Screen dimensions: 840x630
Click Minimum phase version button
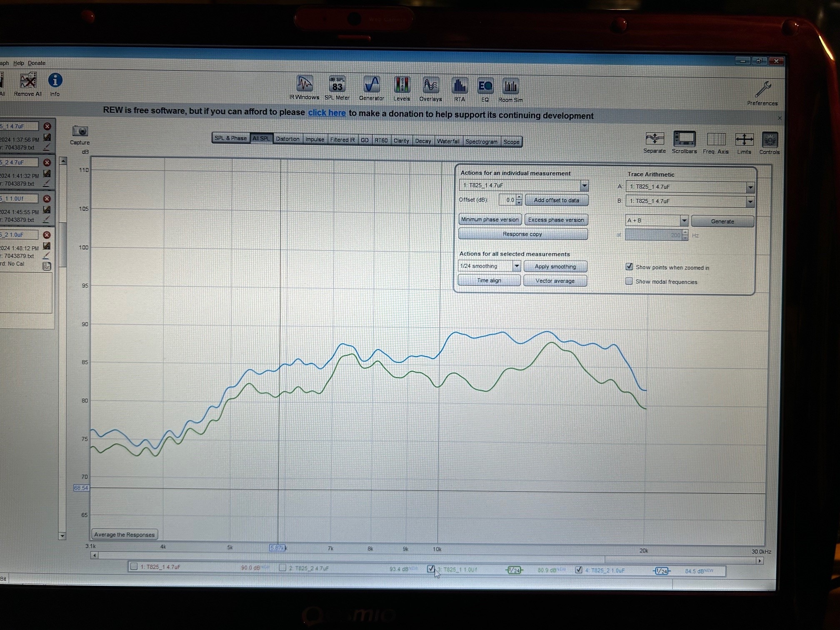(490, 219)
